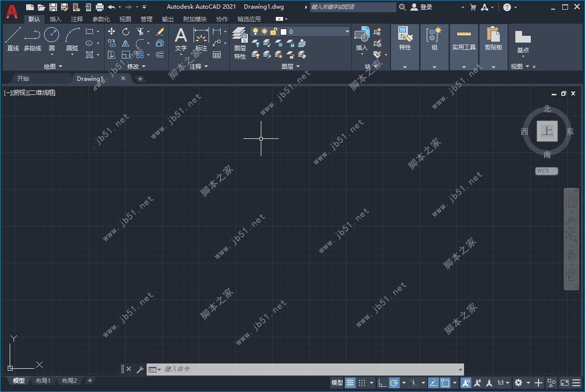Open the Layer Properties (图层特性) manager
Viewport: 585px width, 392px height.
pyautogui.click(x=240, y=39)
